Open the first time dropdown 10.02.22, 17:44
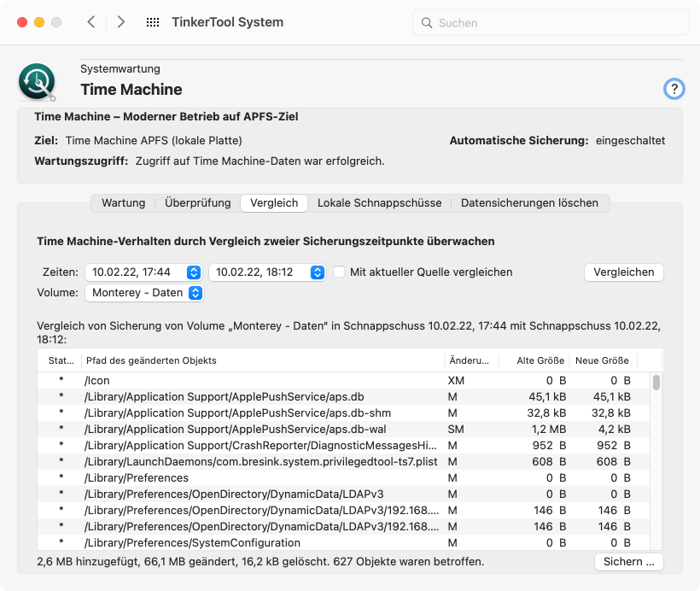Image resolution: width=700 pixels, height=591 pixels. [x=143, y=272]
